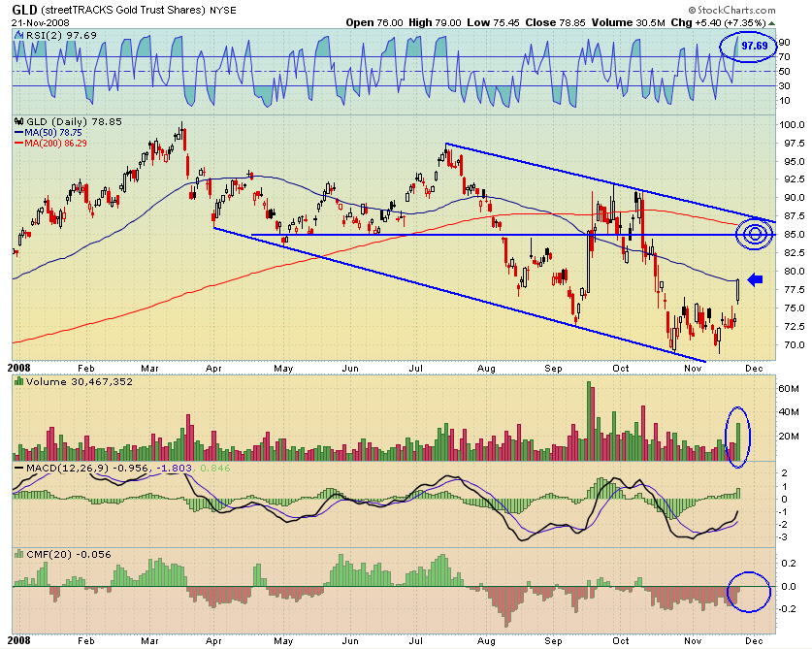Image resolution: width=812 pixels, height=649 pixels.
Task: Click the 21-Nov-2008 date text
Action: (x=41, y=22)
